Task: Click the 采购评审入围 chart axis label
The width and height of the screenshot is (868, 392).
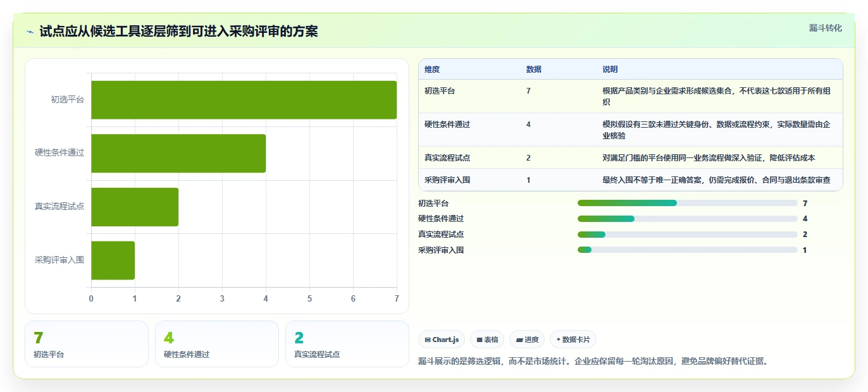Action: pos(59,260)
